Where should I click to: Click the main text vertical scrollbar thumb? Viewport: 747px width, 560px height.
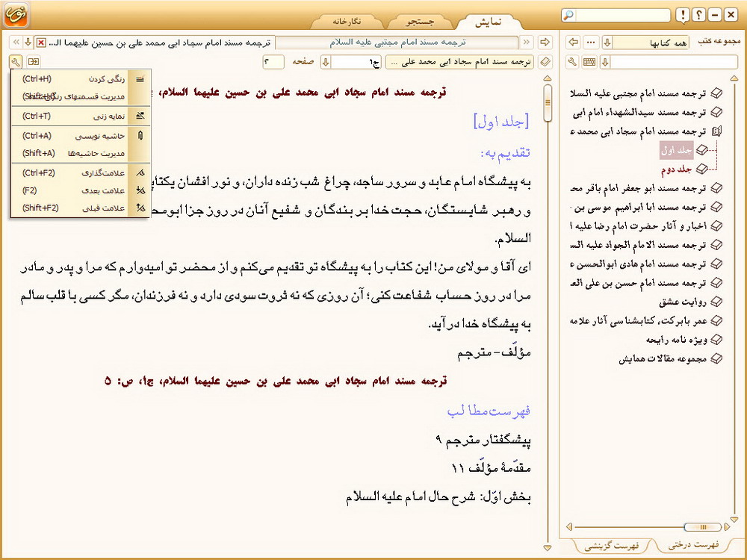(x=548, y=103)
